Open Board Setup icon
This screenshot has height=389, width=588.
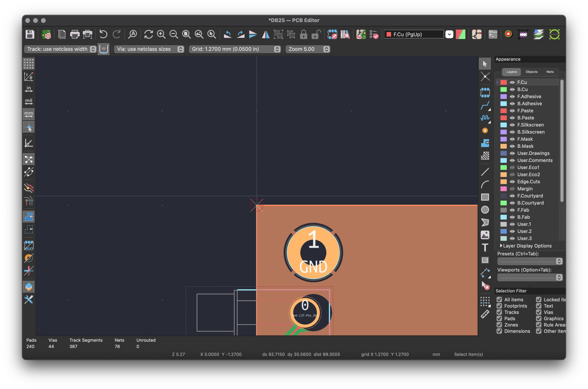coord(46,34)
